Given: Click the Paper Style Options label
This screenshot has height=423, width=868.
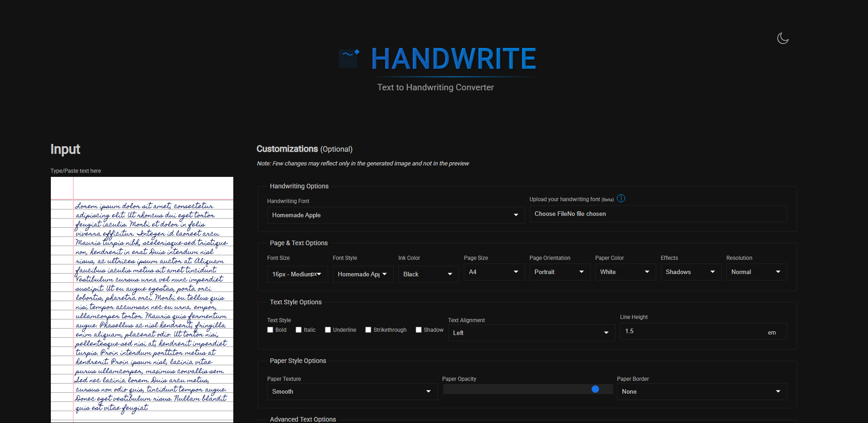Looking at the screenshot, I should point(298,361).
